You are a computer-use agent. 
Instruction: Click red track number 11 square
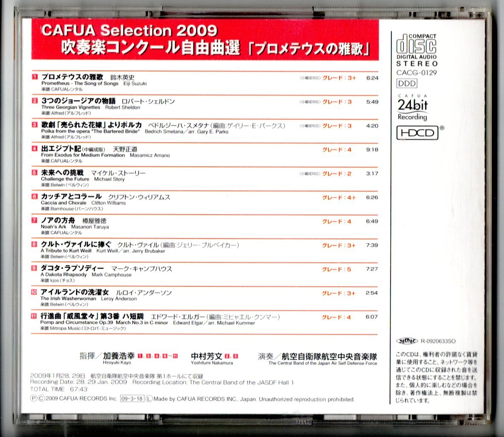34,316
